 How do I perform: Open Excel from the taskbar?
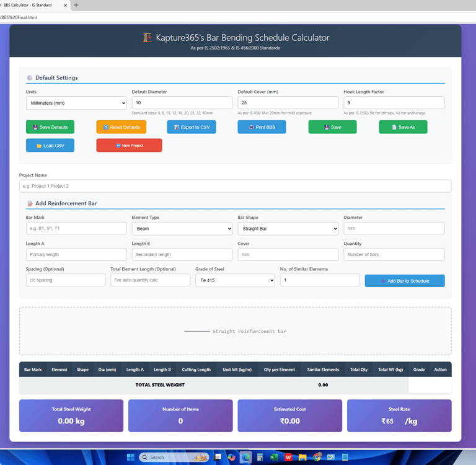[274, 457]
